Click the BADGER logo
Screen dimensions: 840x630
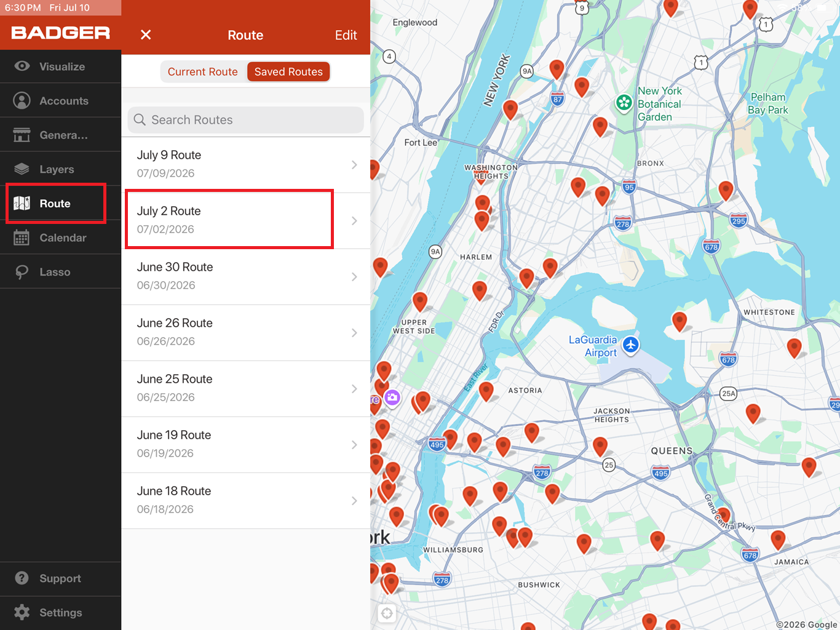point(61,33)
